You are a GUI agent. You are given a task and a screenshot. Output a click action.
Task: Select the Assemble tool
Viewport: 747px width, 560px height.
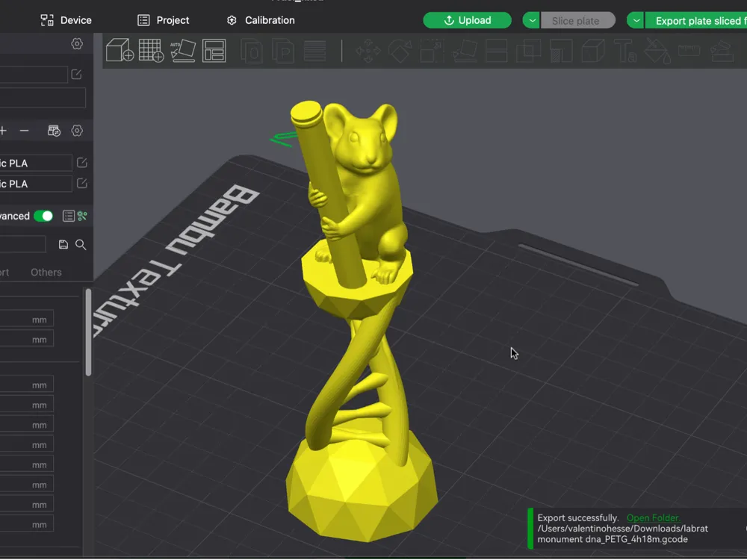pos(722,51)
